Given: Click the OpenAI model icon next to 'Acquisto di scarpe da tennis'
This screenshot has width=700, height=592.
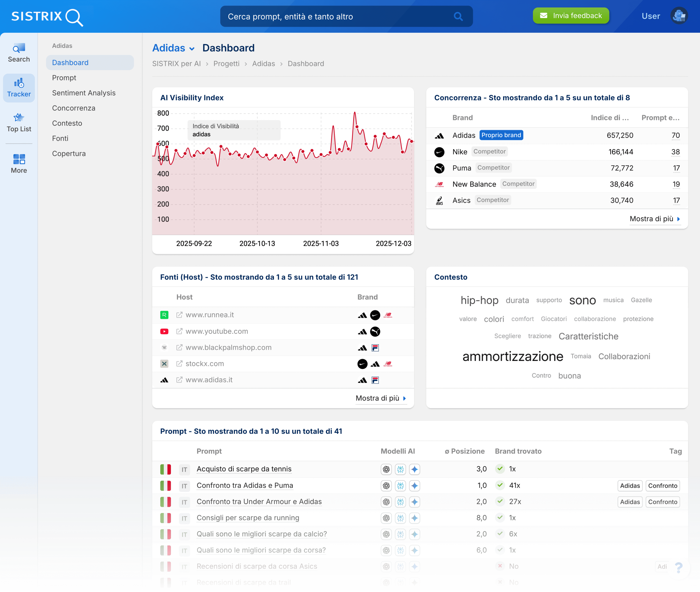Looking at the screenshot, I should pos(386,469).
